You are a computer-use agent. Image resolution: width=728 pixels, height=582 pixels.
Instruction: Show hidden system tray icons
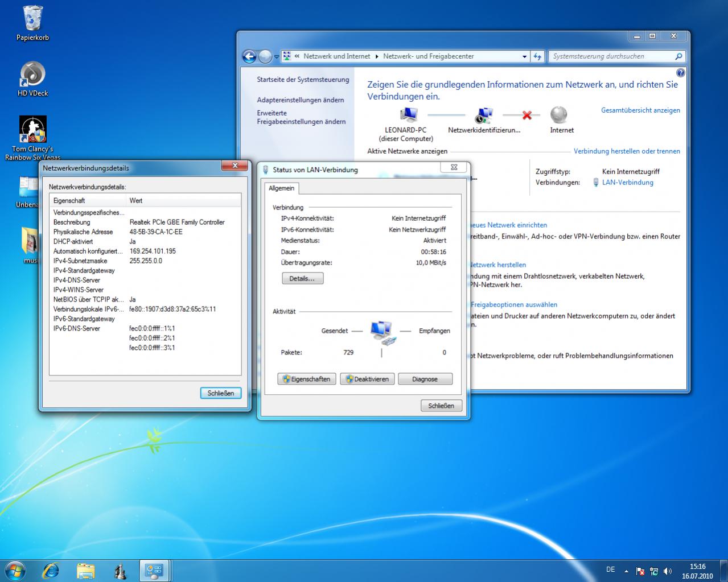tap(626, 571)
